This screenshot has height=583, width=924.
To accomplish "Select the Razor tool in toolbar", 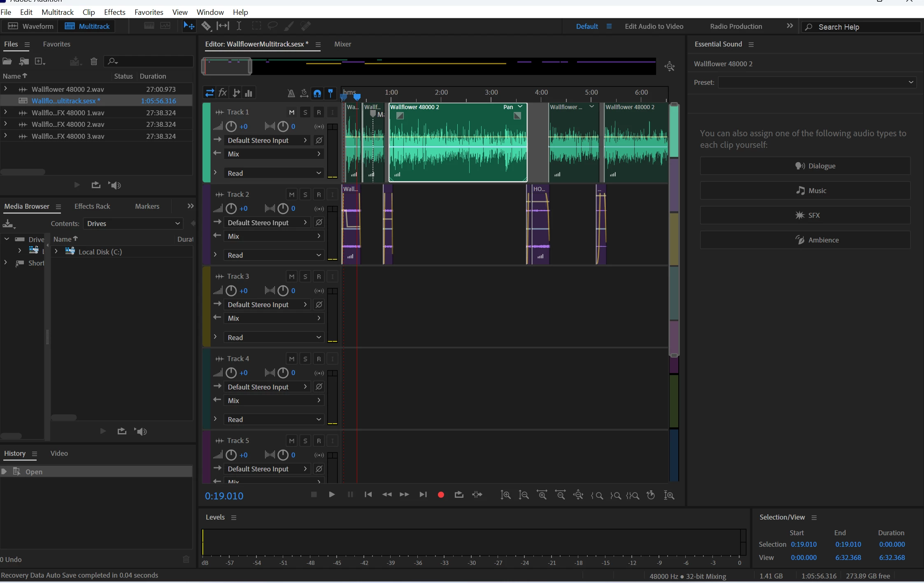I will tap(206, 26).
